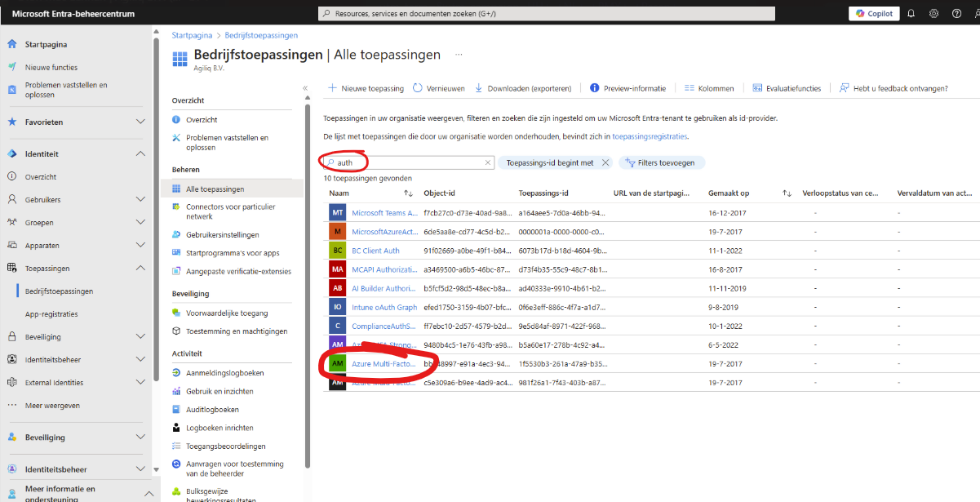Open Voorwaardelijke toegang
Screen dimensions: 980x502
click(226, 313)
